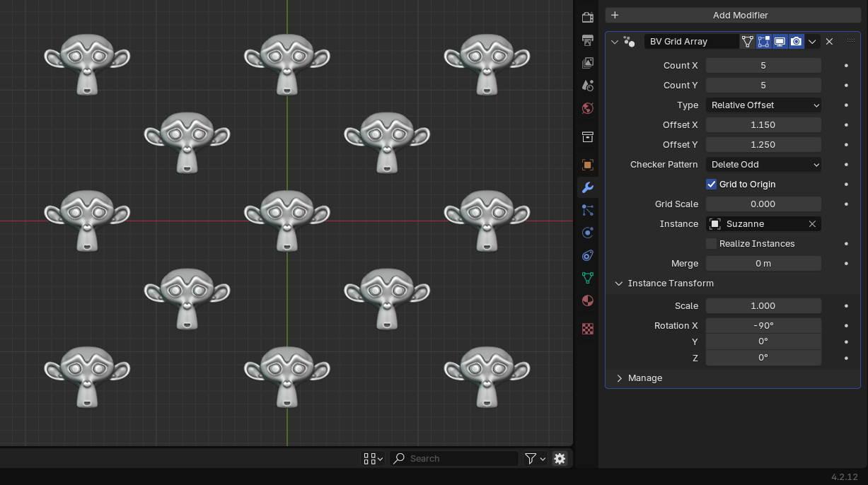Collapse the BV Grid Array modifier panel
This screenshot has height=485, width=868.
click(614, 42)
